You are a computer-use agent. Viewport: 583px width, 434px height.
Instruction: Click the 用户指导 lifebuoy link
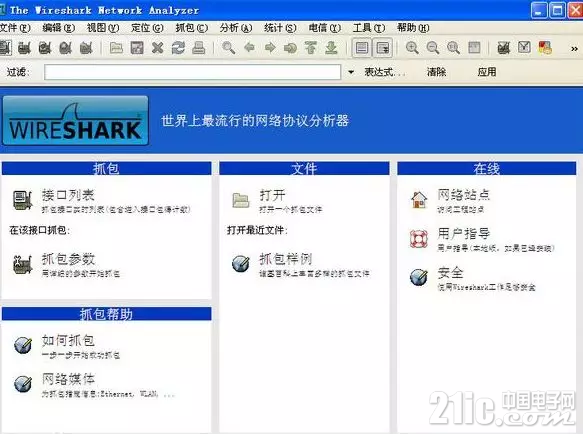(x=463, y=234)
